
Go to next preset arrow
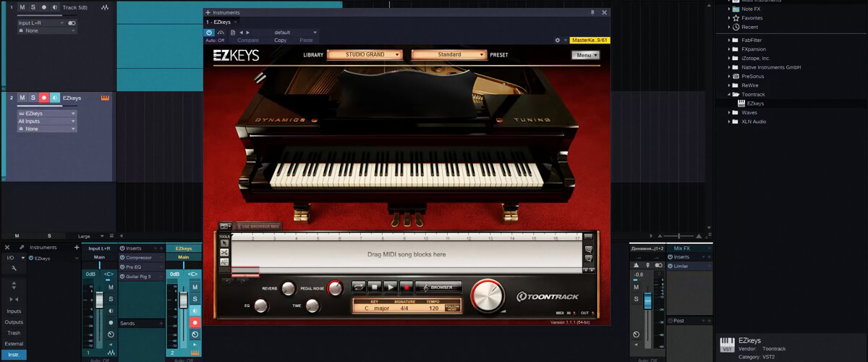248,33
